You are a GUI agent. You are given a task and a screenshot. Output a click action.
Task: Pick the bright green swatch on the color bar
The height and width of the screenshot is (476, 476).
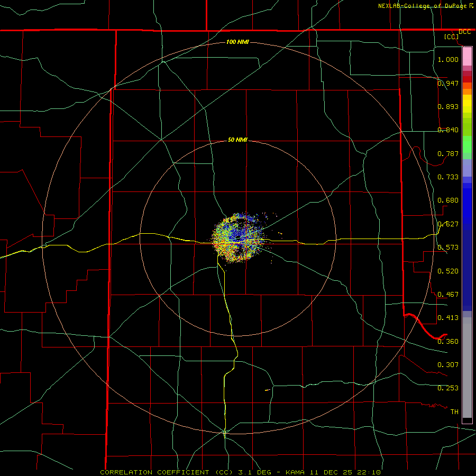coord(467,144)
